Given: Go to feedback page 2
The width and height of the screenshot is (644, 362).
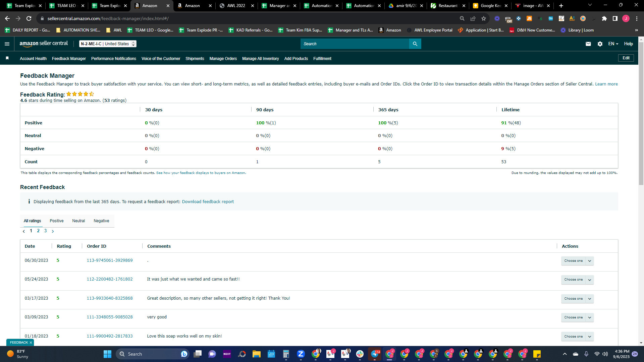Looking at the screenshot, I should coord(38,231).
